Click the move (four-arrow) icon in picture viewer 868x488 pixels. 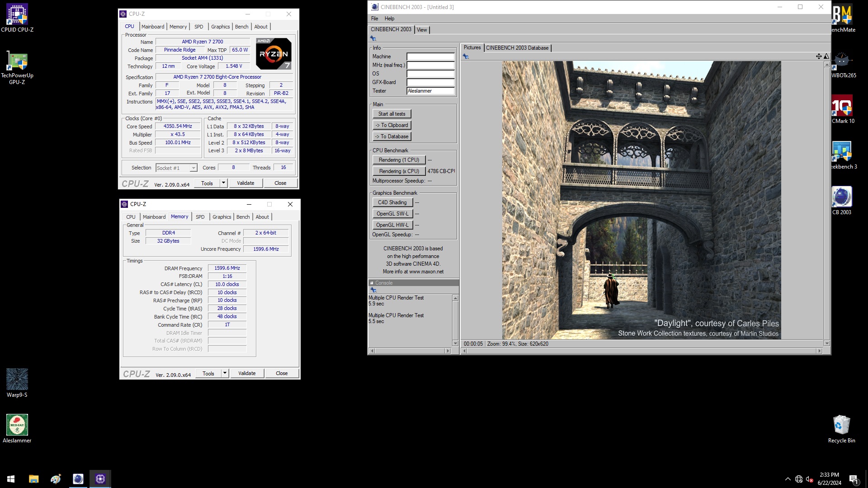tap(819, 56)
